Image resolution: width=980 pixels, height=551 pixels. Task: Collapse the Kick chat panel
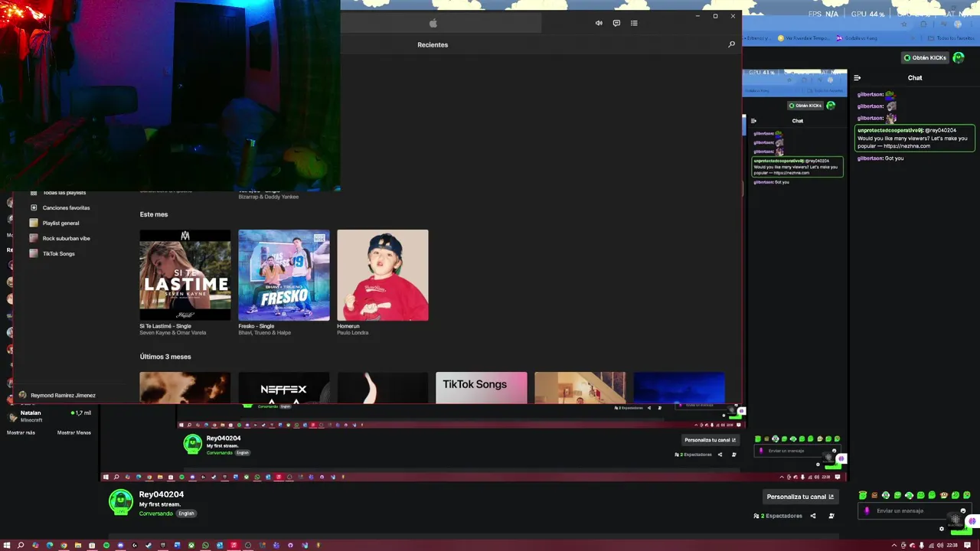(x=857, y=78)
